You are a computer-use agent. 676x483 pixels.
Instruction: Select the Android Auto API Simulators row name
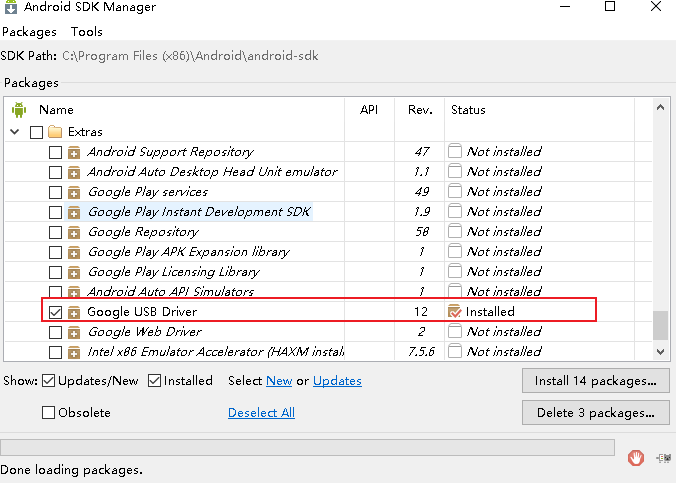tap(170, 292)
